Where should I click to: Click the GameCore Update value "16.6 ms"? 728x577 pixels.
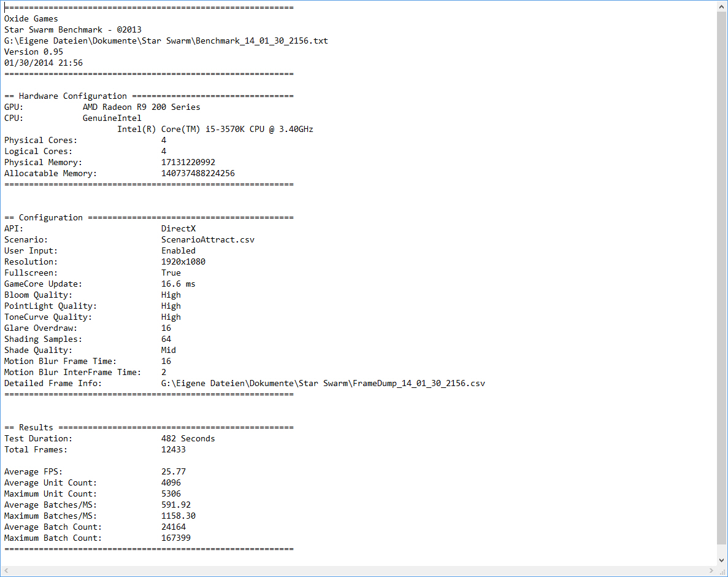[x=178, y=284]
